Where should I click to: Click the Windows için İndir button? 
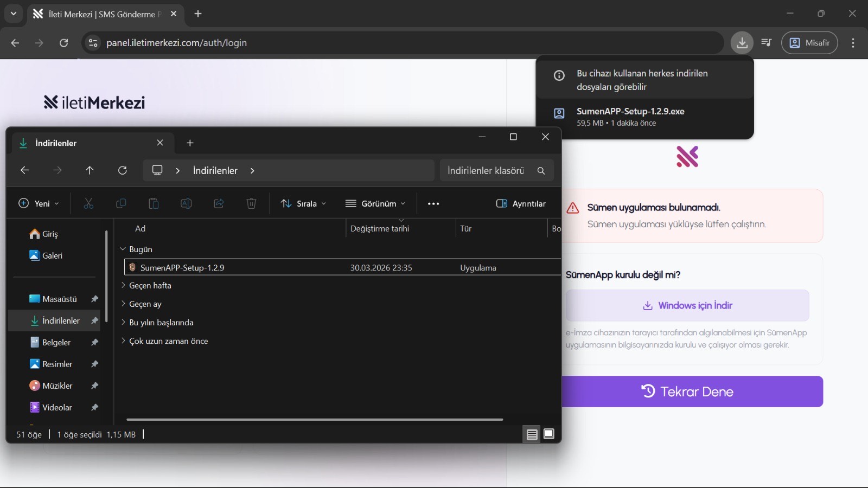click(687, 305)
